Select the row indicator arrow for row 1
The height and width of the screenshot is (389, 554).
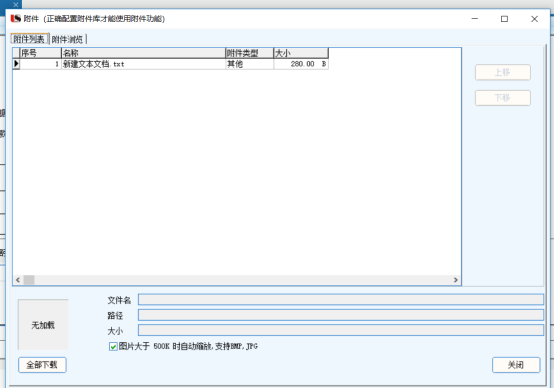pos(16,64)
